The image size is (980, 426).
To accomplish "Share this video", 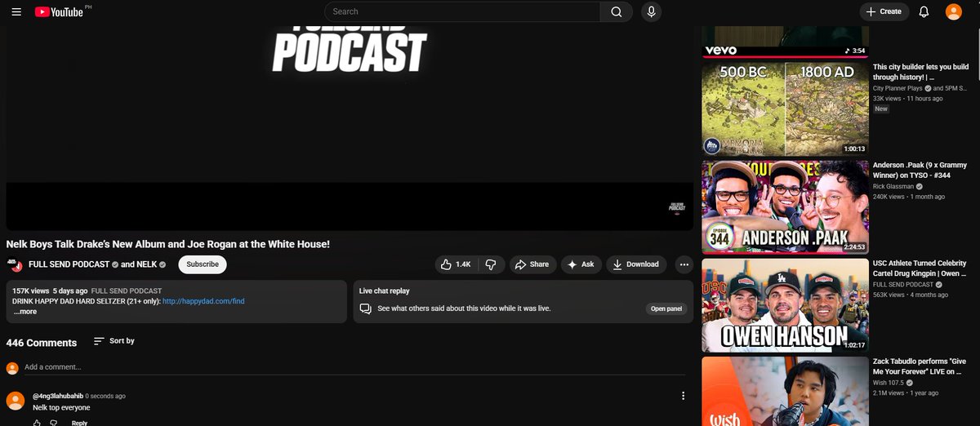I will [x=533, y=264].
